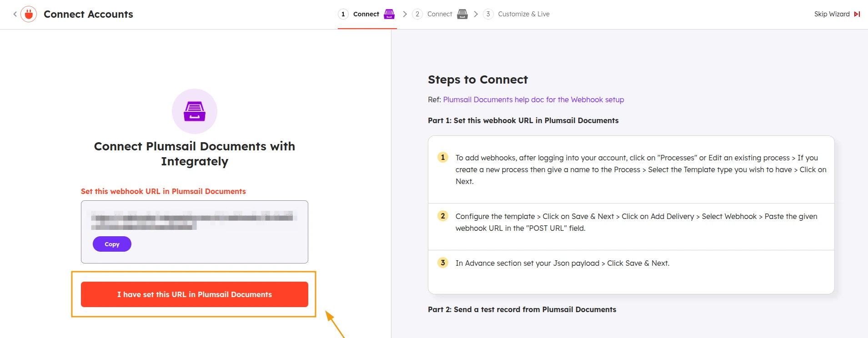Open Plumsail Documents help doc link
This screenshot has height=338, width=868.
(533, 99)
